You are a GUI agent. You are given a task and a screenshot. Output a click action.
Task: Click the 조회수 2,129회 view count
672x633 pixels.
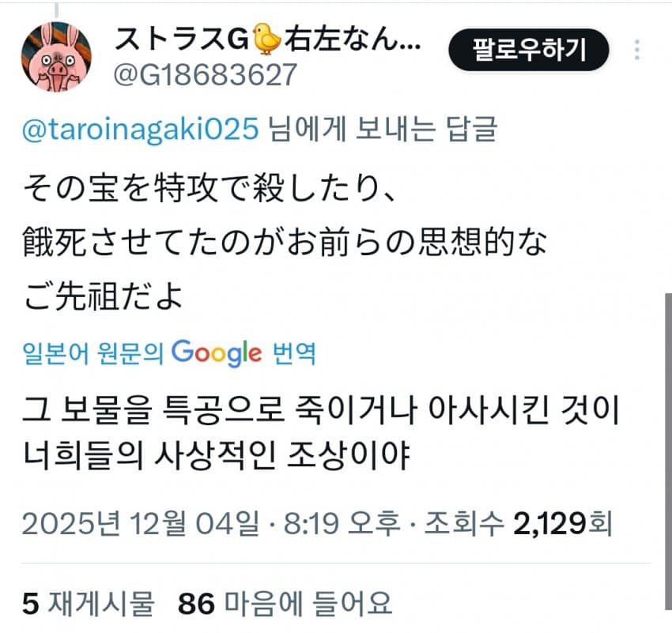(518, 523)
